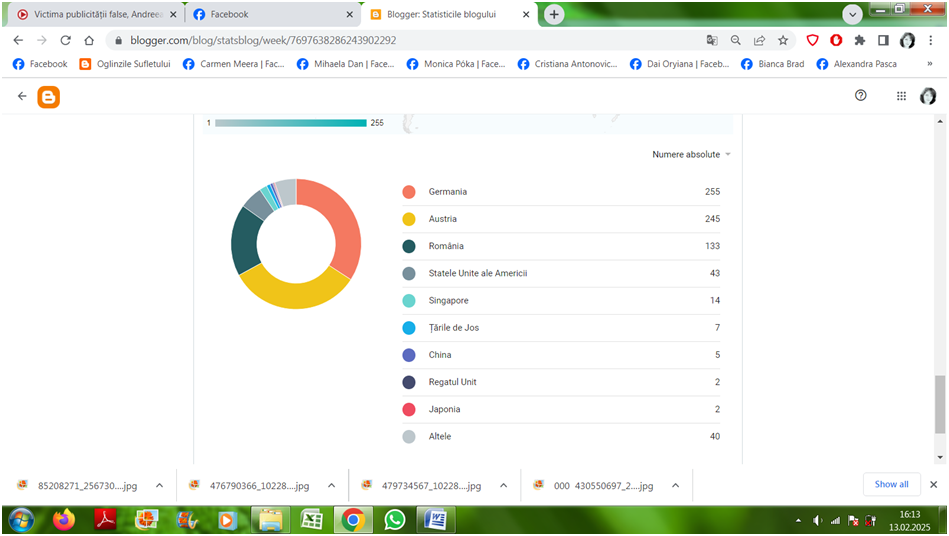Open the Oglinzile Sufletului bookmark
This screenshot has height=536, width=949.
(125, 64)
